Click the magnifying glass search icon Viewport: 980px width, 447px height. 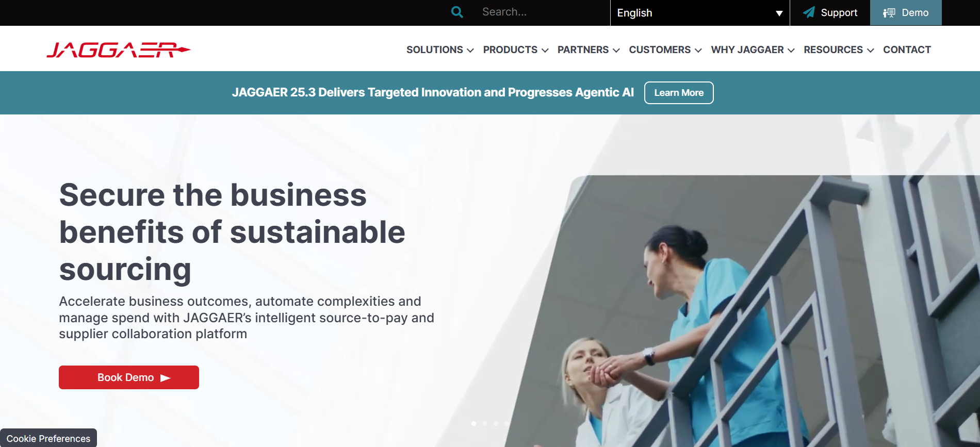click(457, 12)
